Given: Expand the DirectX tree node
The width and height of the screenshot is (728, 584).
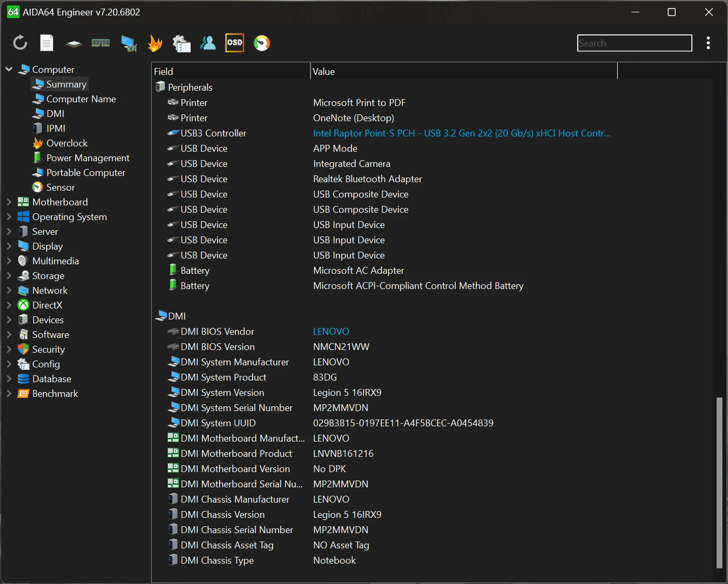Looking at the screenshot, I should click(9, 305).
